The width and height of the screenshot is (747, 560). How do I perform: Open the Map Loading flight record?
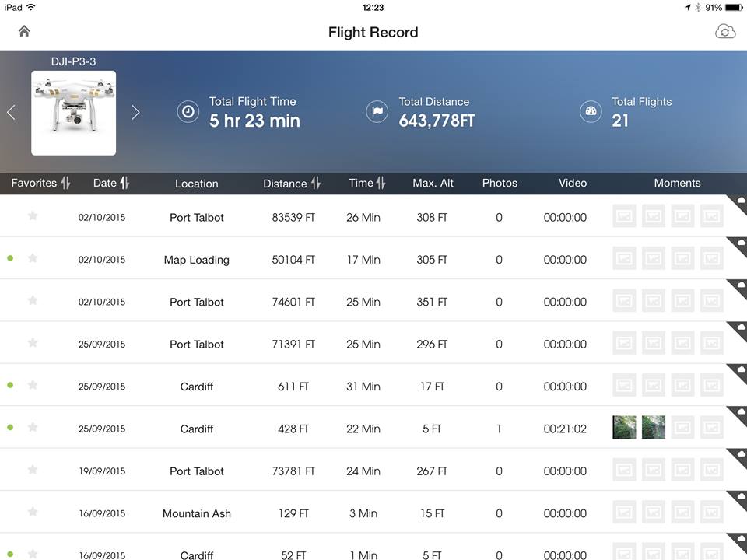coord(373,258)
